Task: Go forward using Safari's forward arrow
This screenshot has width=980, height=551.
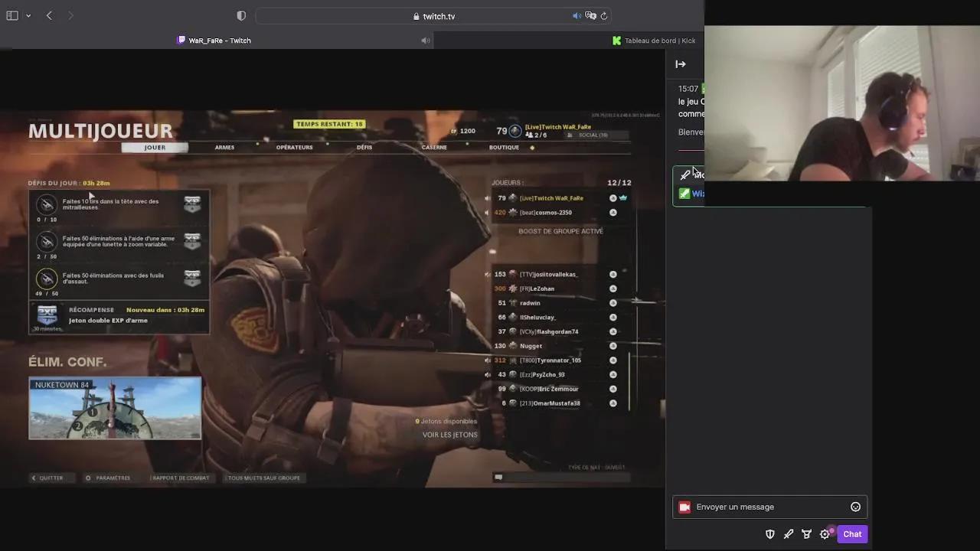Action: point(70,15)
